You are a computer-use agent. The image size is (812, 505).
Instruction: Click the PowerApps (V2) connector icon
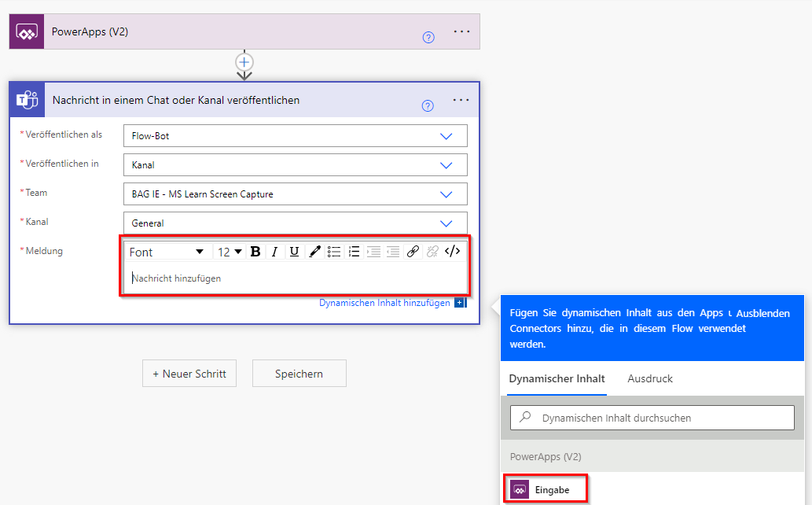click(x=26, y=31)
